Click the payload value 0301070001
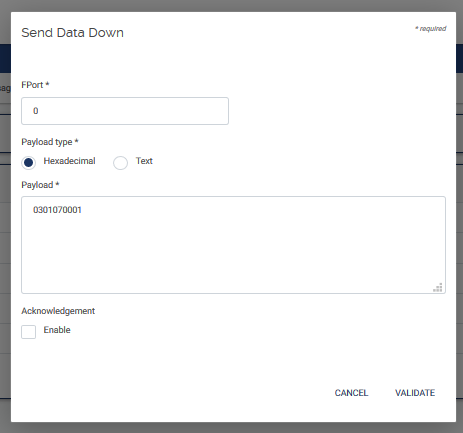Screen dimensions: 463x433 57,210
